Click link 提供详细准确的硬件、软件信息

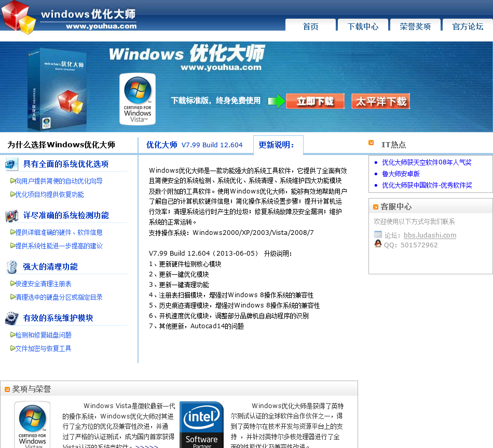tap(59, 232)
